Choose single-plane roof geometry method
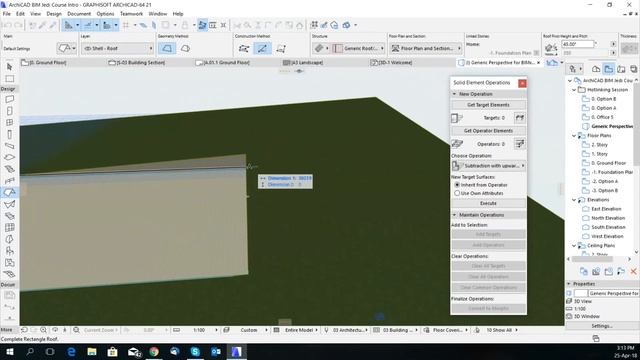Image resolution: width=640 pixels, height=360 pixels. (167, 48)
